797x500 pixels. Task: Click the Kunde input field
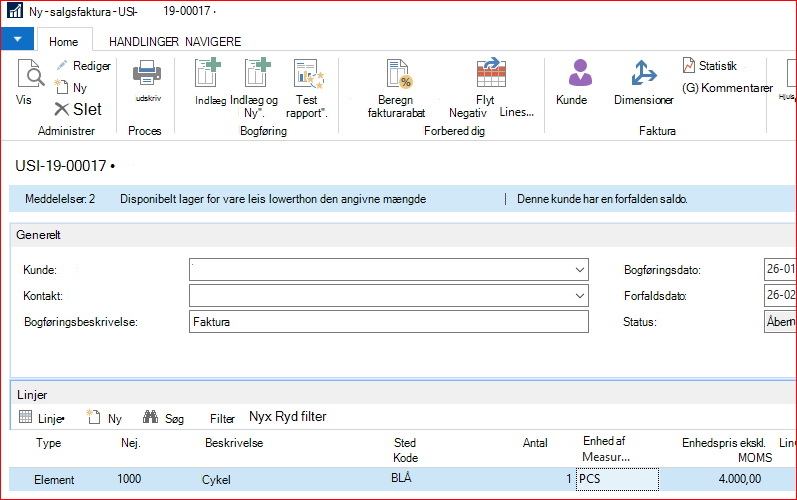coord(389,270)
